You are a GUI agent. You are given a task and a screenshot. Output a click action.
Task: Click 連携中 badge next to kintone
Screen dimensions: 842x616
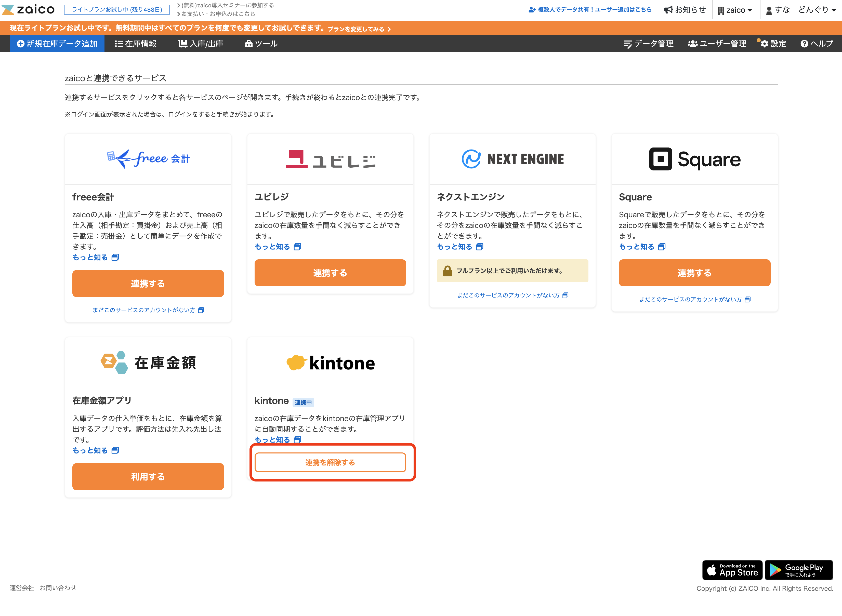pyautogui.click(x=303, y=402)
